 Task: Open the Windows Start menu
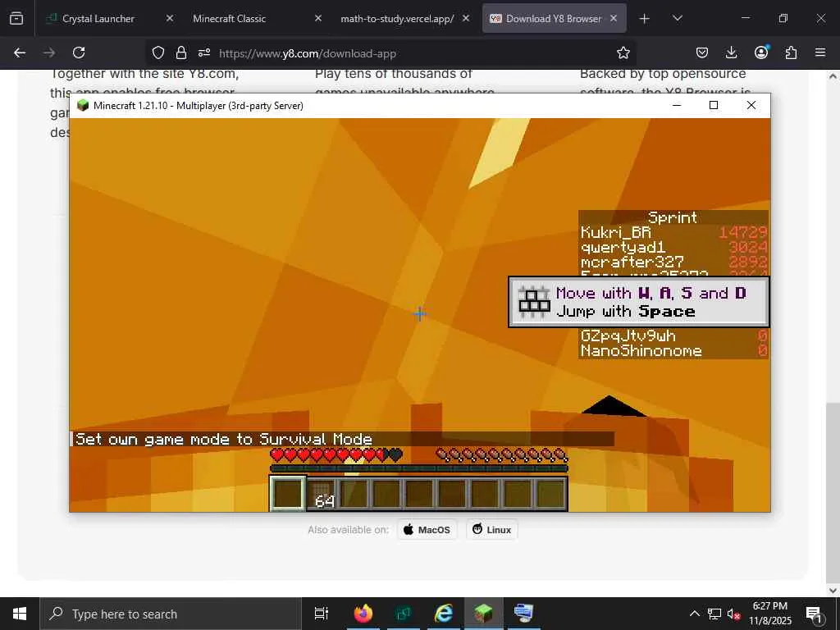tap(20, 614)
